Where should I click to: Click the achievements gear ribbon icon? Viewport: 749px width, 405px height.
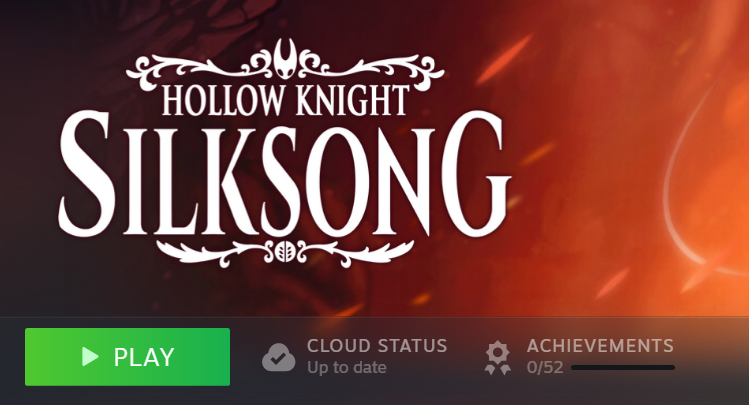(x=498, y=357)
